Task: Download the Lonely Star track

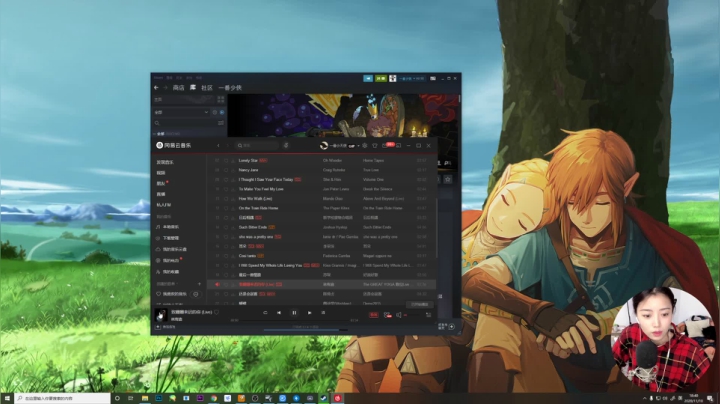Action: pyautogui.click(x=233, y=161)
